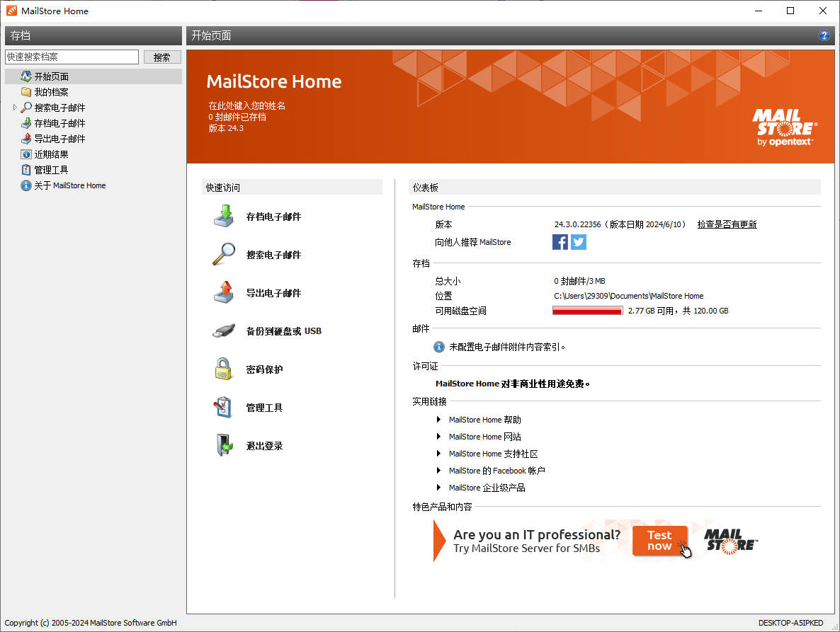Viewport: 840px width, 632px height.
Task: Click the 检查是否有更新 link
Action: 727,224
